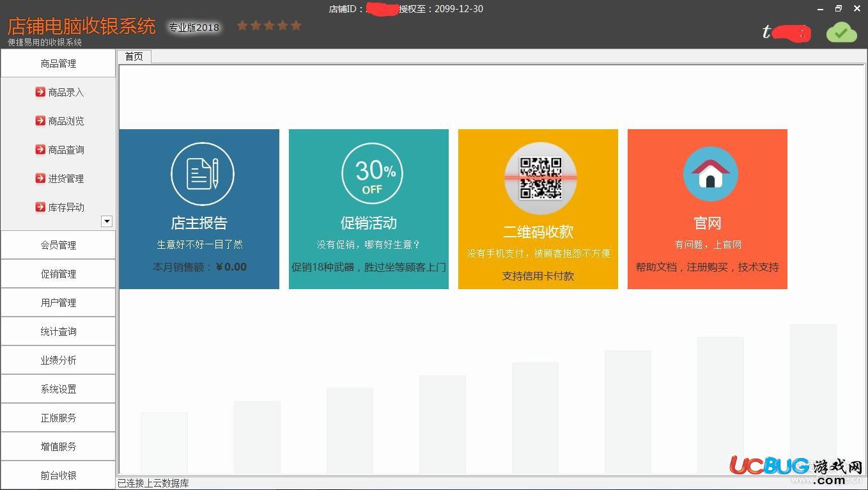868x490 pixels.
Task: Open the 二维码收款 tile title
Action: [538, 232]
